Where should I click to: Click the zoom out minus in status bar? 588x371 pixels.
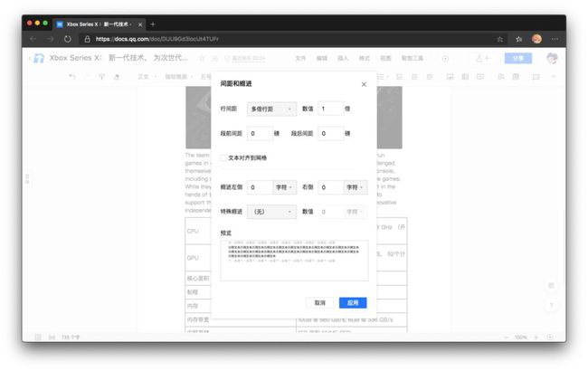click(x=507, y=338)
